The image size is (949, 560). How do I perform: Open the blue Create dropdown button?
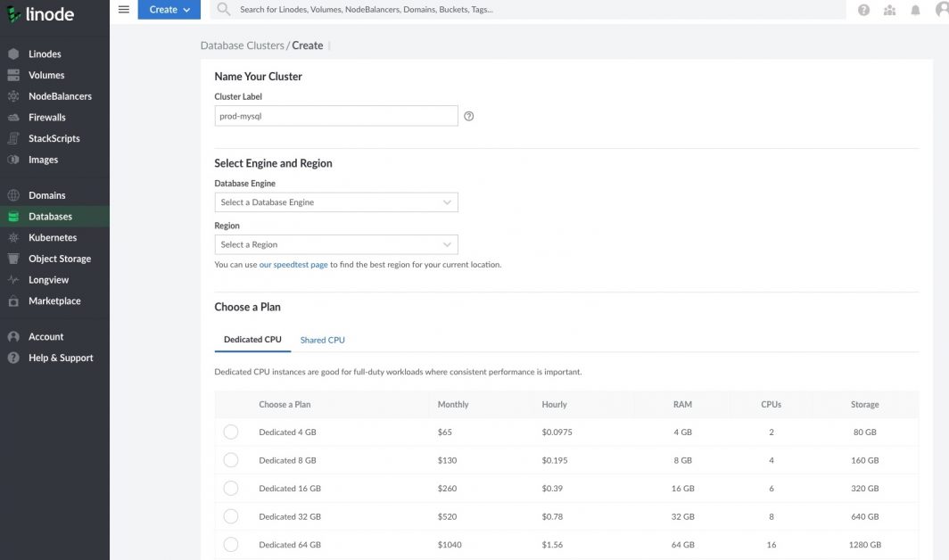pyautogui.click(x=169, y=10)
